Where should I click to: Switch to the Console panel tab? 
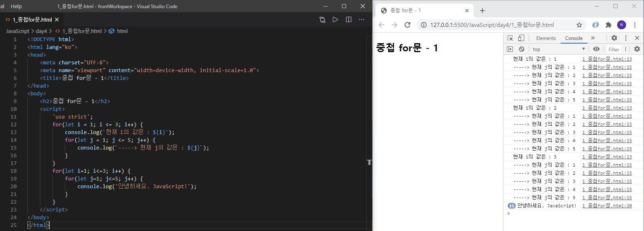pos(574,38)
